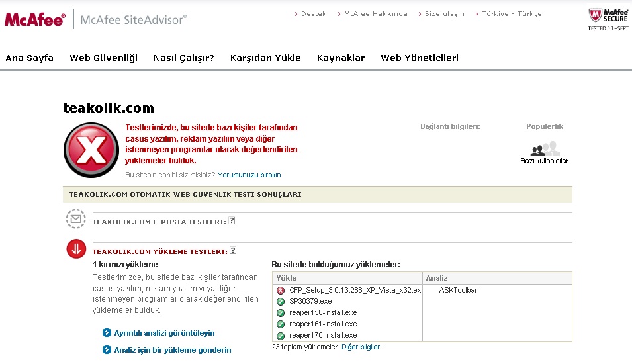
Task: Open help icon beside E-Posta Testleri
Action: pyautogui.click(x=232, y=221)
